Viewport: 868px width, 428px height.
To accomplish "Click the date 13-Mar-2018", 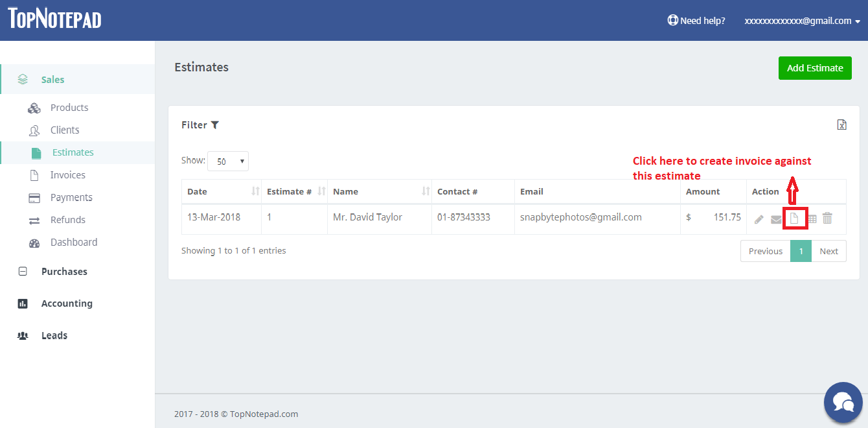I will (214, 217).
